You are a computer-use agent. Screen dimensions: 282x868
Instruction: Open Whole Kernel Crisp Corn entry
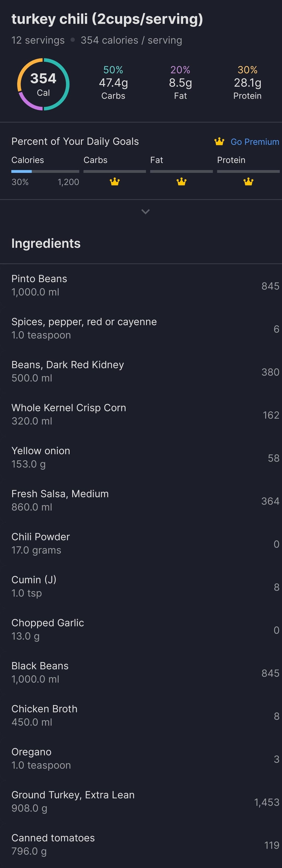[x=141, y=415]
